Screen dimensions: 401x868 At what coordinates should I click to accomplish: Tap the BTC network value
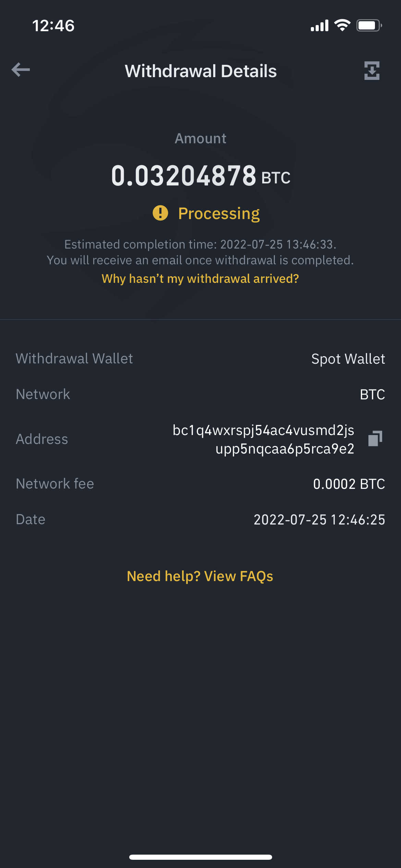(372, 395)
